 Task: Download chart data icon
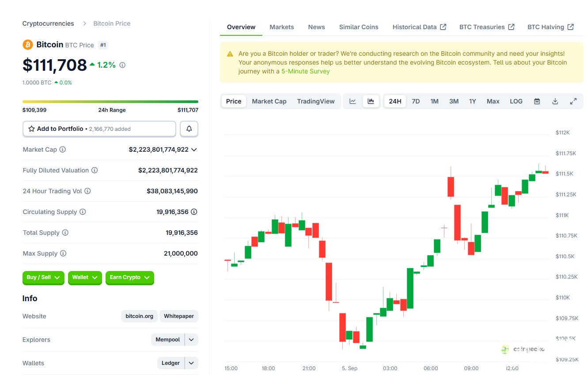555,101
